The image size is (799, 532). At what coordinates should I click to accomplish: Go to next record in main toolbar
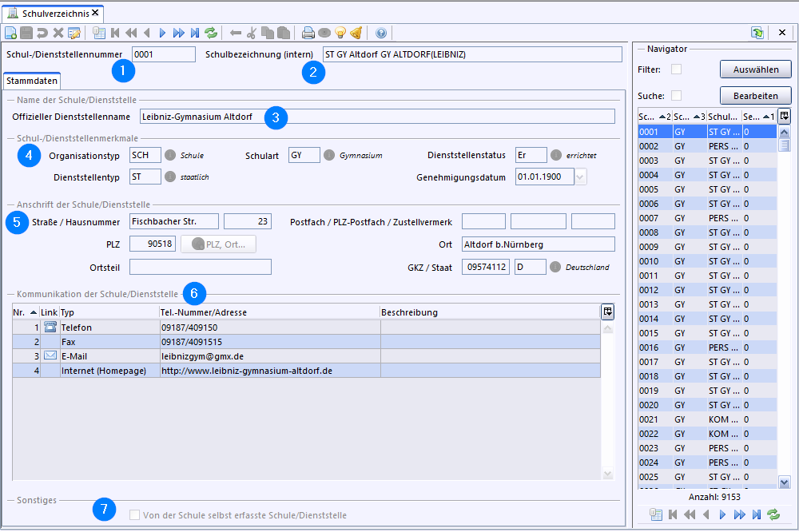coord(162,33)
